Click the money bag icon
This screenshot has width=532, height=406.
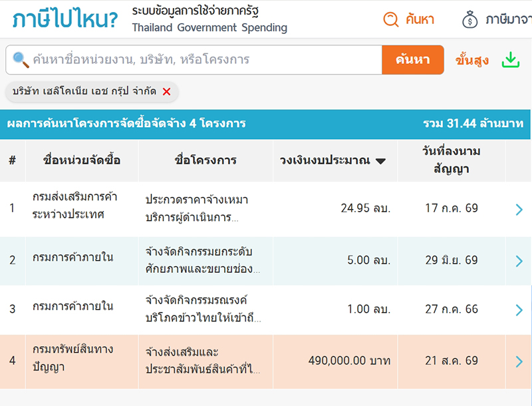pyautogui.click(x=470, y=19)
